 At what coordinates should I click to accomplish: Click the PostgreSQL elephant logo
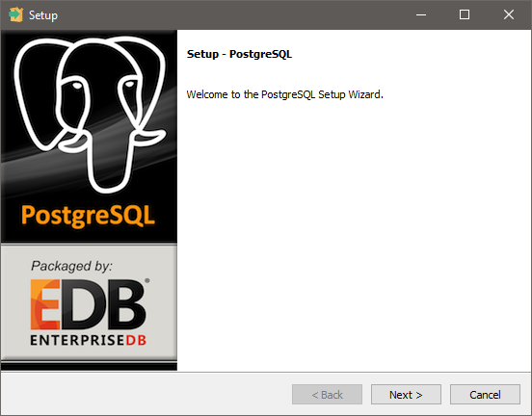point(90,115)
